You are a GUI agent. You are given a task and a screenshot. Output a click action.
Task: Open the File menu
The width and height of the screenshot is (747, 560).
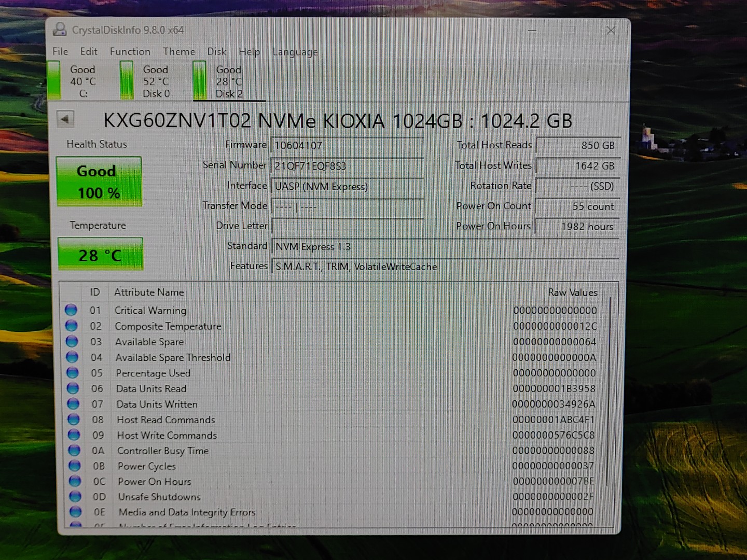click(60, 51)
